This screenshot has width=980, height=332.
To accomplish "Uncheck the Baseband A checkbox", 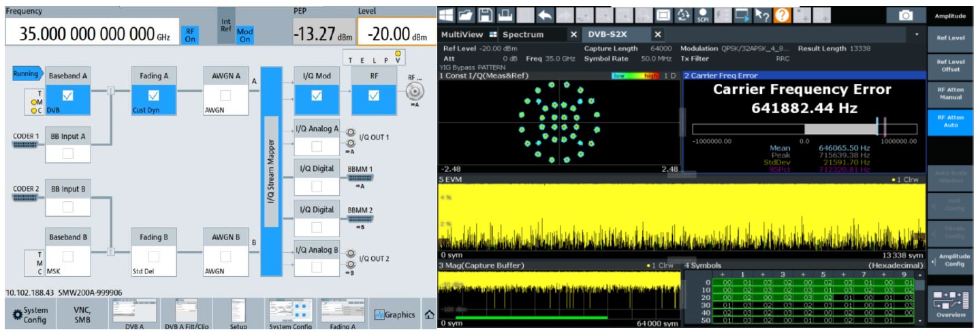I will (x=67, y=95).
